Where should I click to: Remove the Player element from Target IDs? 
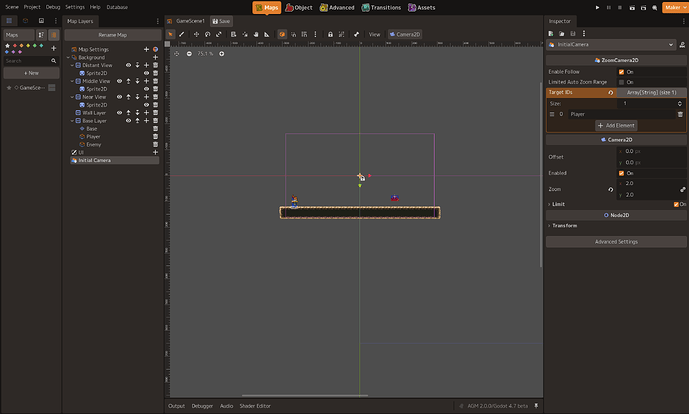coord(680,114)
